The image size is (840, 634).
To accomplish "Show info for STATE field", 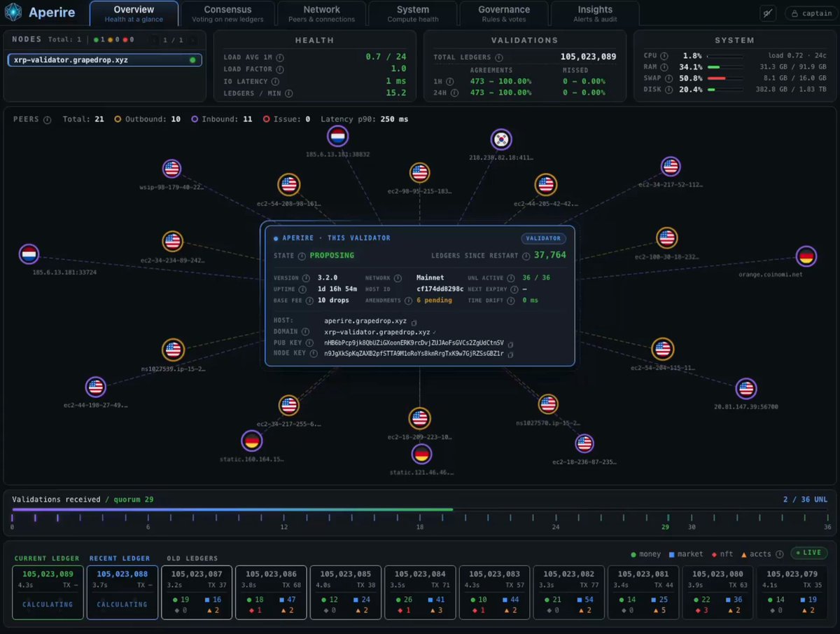I will [302, 256].
